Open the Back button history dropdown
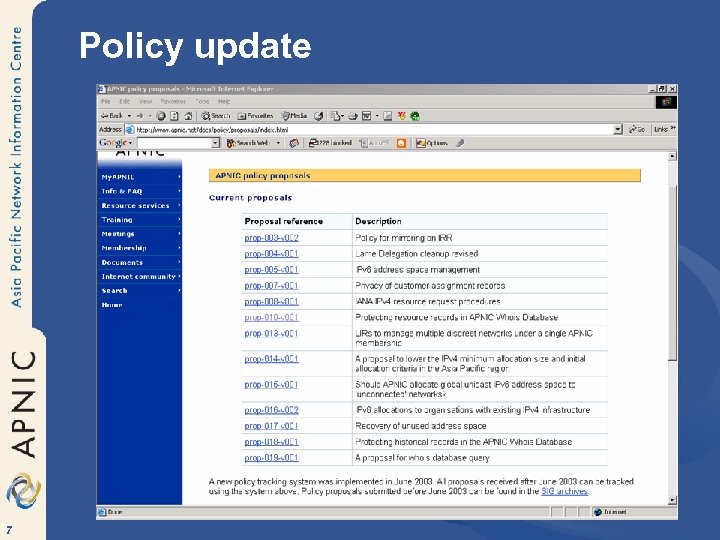Screen dimensions: 720x540 point(129,116)
